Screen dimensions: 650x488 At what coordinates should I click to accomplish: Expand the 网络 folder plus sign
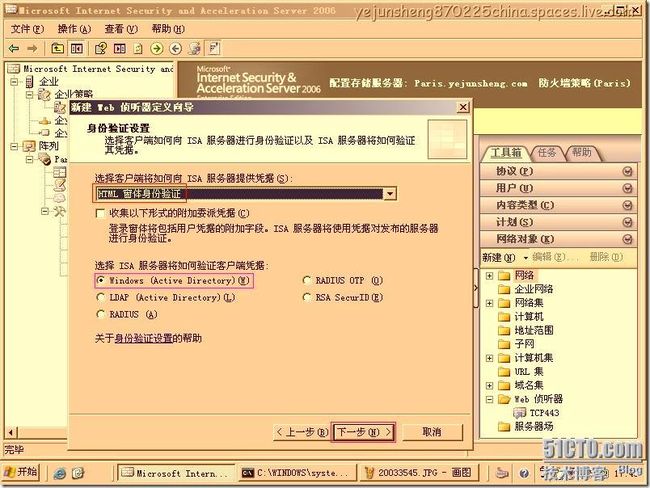pyautogui.click(x=489, y=276)
